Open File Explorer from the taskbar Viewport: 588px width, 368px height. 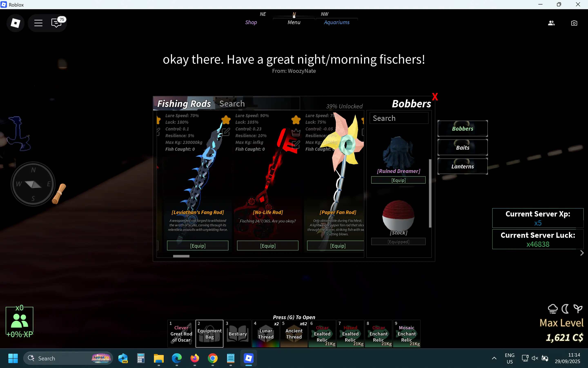pos(159,358)
